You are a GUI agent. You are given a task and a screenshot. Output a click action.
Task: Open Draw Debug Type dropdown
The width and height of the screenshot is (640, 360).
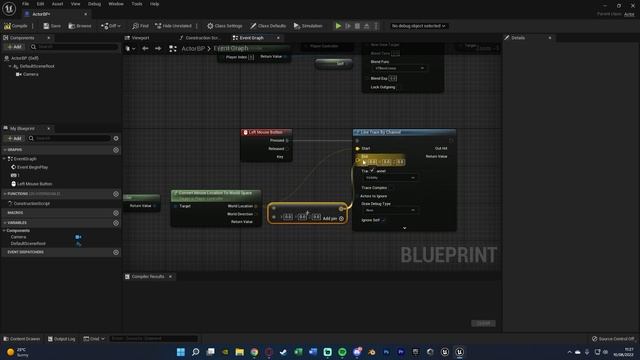(390, 210)
